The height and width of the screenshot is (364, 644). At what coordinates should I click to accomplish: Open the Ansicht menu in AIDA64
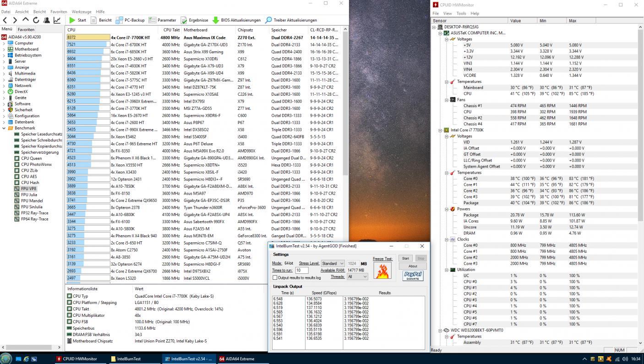(x=22, y=11)
